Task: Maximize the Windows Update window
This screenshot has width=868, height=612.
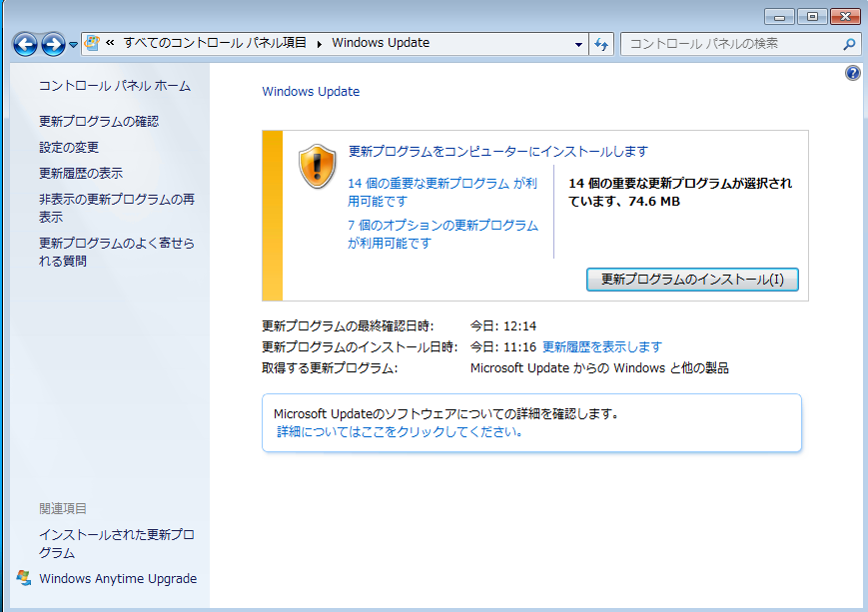Action: (812, 17)
